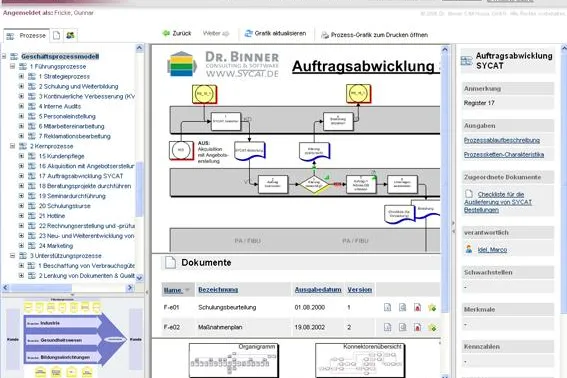Expand the 17 Auftragsabwicklung SYCAT node
The image size is (567, 378).
click(21, 176)
